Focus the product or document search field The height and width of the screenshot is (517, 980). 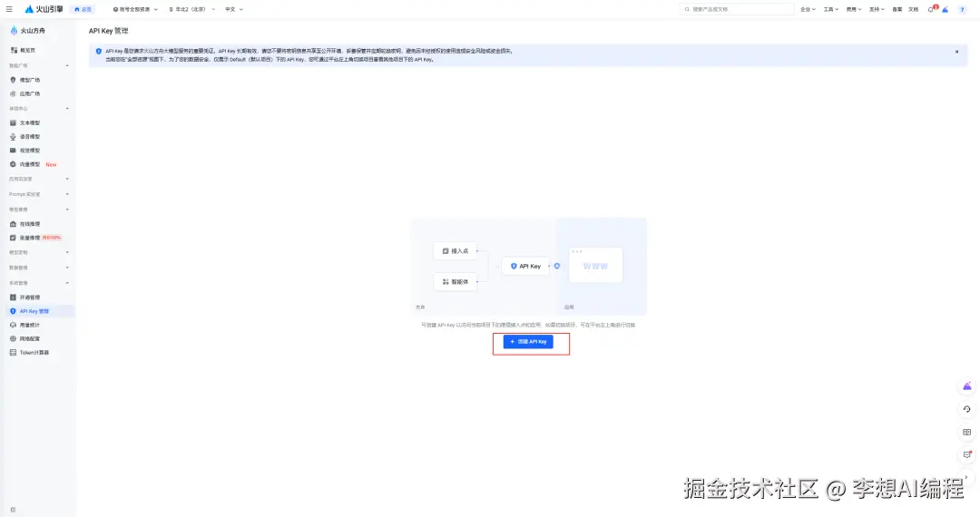point(737,9)
